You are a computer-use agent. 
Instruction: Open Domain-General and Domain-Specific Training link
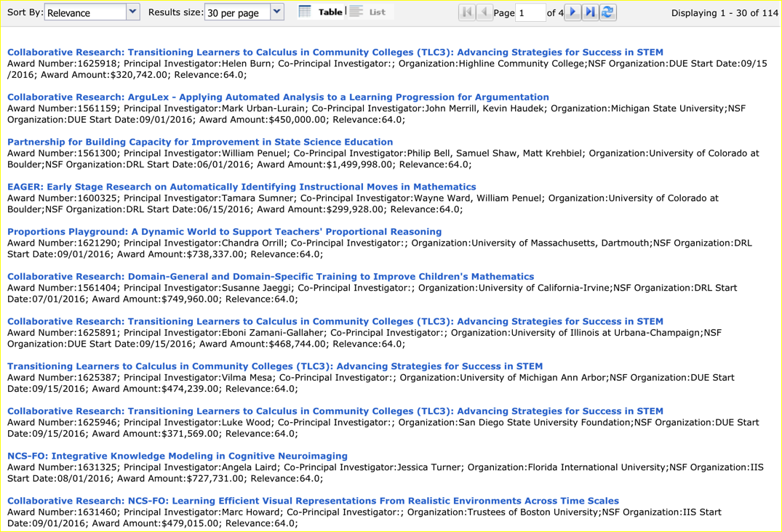coord(271,276)
